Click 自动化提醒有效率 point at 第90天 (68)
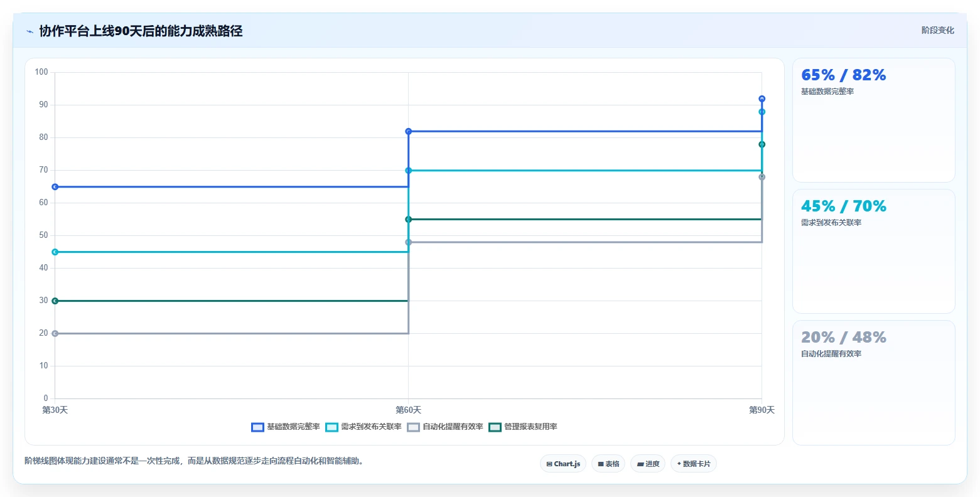The width and height of the screenshot is (980, 497). pyautogui.click(x=762, y=177)
